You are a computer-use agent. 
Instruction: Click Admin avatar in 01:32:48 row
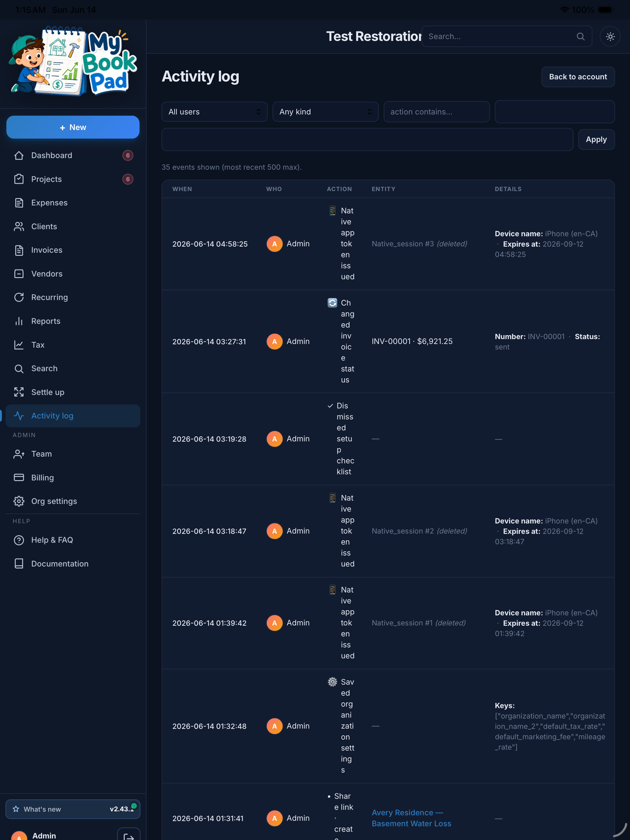point(275,726)
